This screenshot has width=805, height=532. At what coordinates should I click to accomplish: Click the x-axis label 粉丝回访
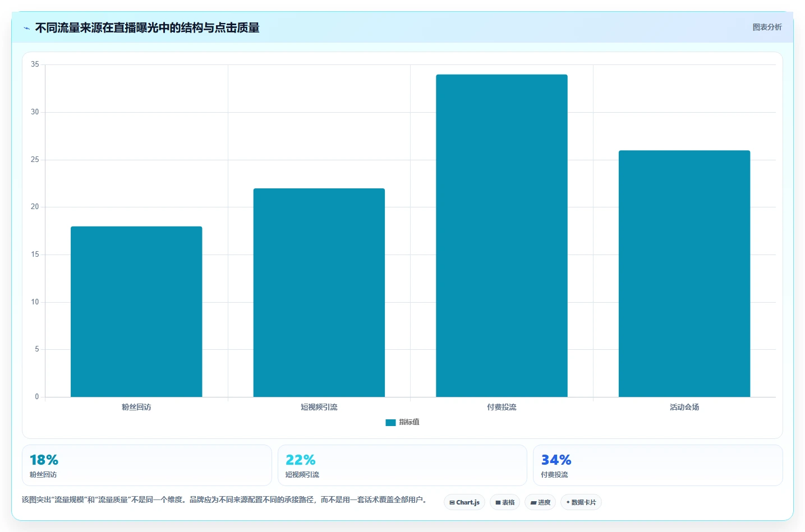pos(136,407)
